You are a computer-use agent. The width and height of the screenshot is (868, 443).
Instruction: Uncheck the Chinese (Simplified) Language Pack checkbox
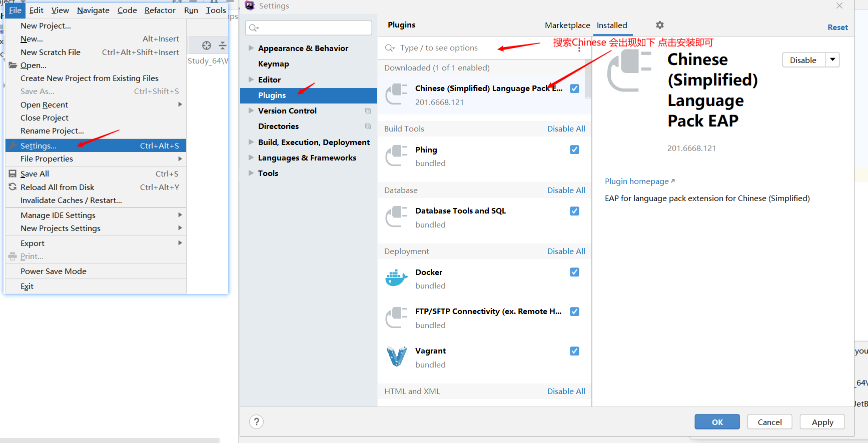[574, 88]
